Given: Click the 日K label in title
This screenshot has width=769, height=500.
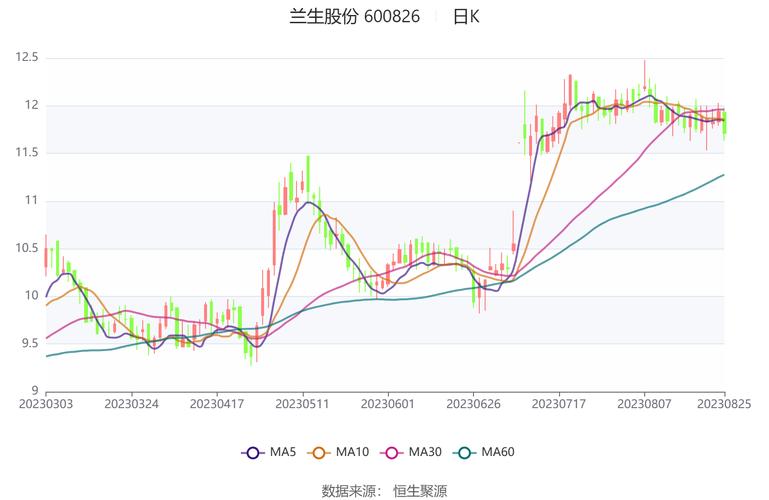Looking at the screenshot, I should coord(465,17).
